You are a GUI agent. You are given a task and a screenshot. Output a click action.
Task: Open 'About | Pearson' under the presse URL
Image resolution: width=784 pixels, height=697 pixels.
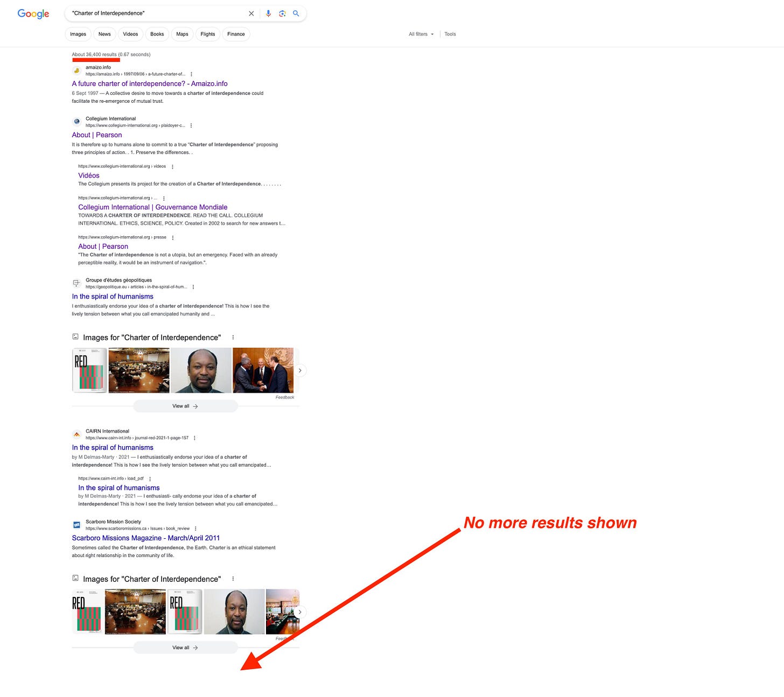pyautogui.click(x=103, y=247)
